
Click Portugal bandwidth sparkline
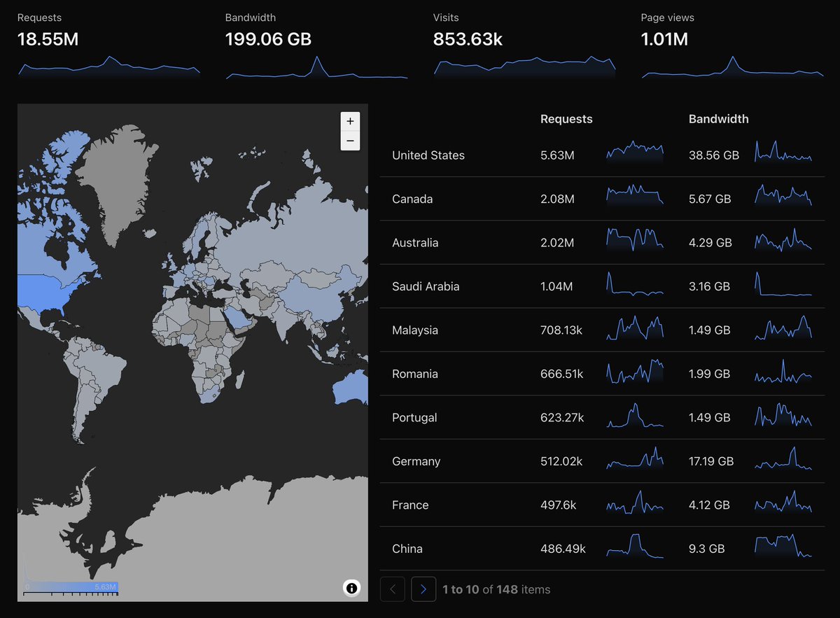pos(783,415)
